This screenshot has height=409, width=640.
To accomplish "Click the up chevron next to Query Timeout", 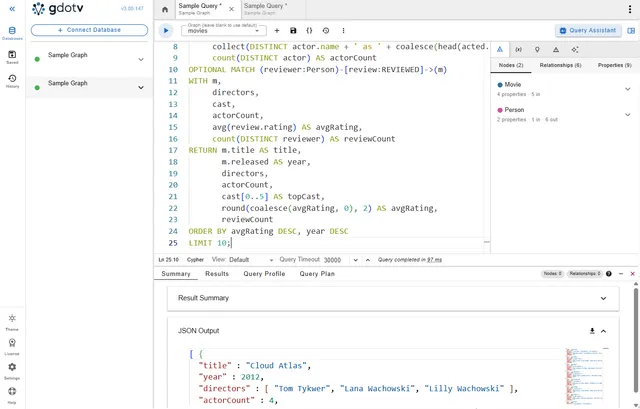I will tap(367, 260).
